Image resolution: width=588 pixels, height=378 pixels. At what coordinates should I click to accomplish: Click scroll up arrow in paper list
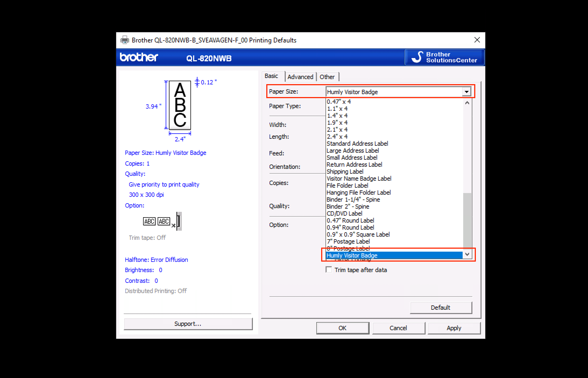467,103
